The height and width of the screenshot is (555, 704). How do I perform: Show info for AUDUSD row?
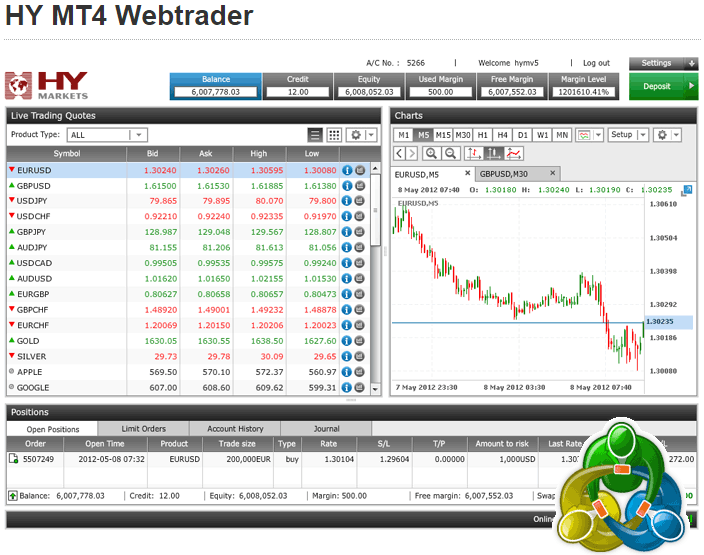coord(347,278)
